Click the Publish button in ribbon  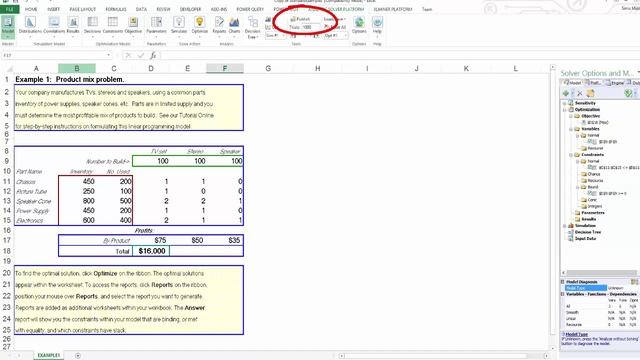click(x=300, y=19)
